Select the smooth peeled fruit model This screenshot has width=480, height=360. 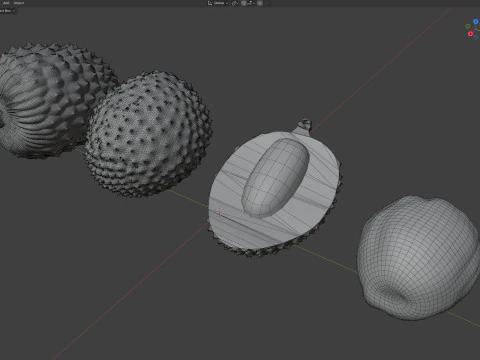[418, 258]
